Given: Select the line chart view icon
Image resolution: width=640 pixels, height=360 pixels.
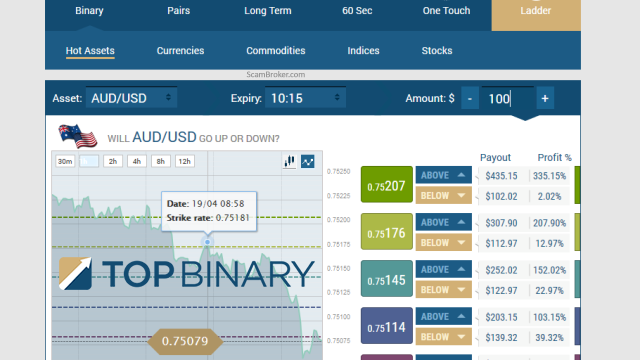Looking at the screenshot, I should (307, 162).
